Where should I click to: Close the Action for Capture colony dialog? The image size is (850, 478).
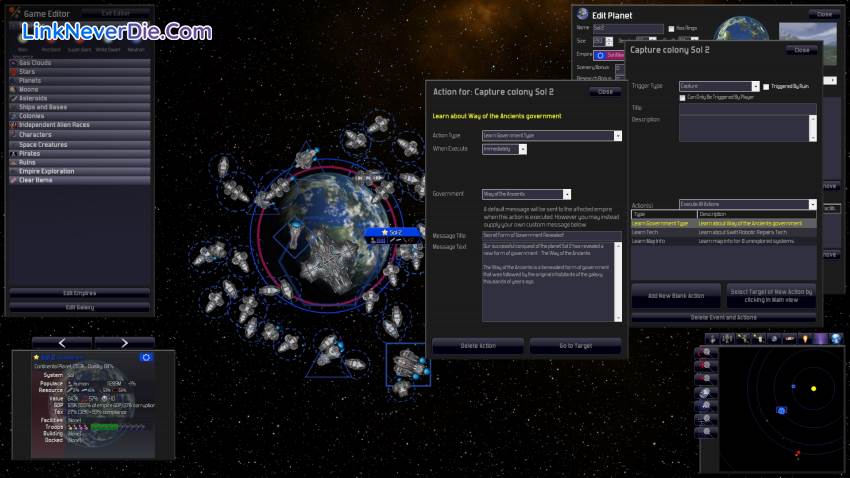tap(605, 92)
